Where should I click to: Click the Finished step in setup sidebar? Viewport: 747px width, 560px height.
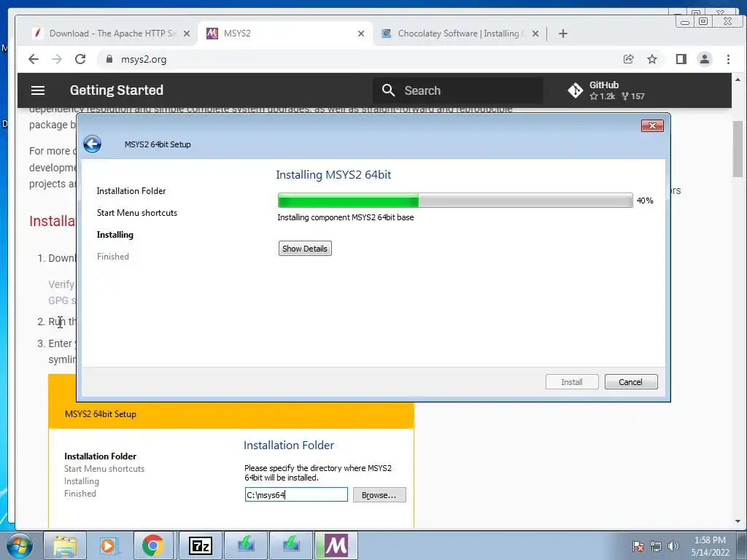113,257
